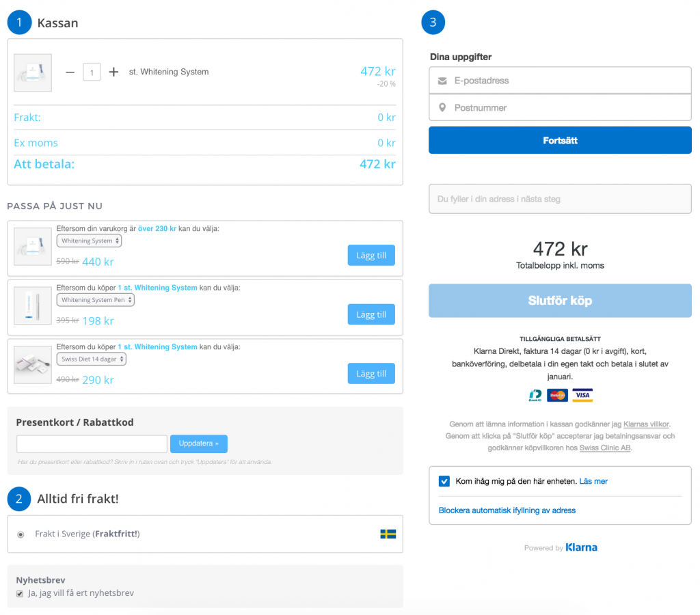Select the 'Frakt i Sverige' radio button

[x=21, y=534]
